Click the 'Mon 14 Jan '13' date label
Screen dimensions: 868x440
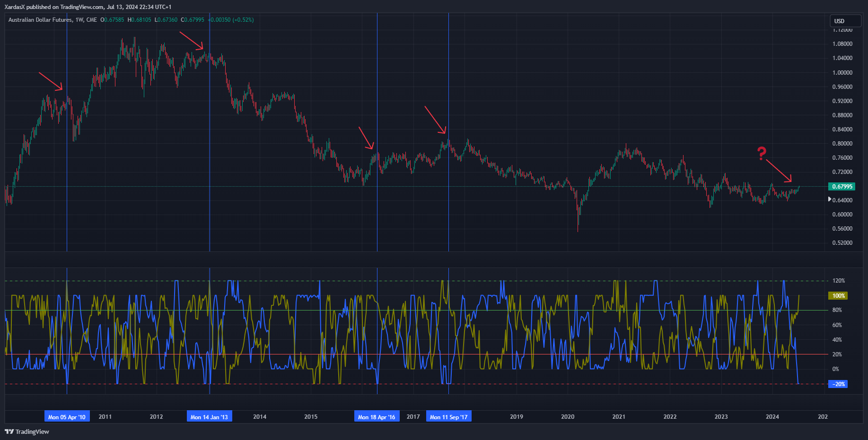[x=209, y=417]
